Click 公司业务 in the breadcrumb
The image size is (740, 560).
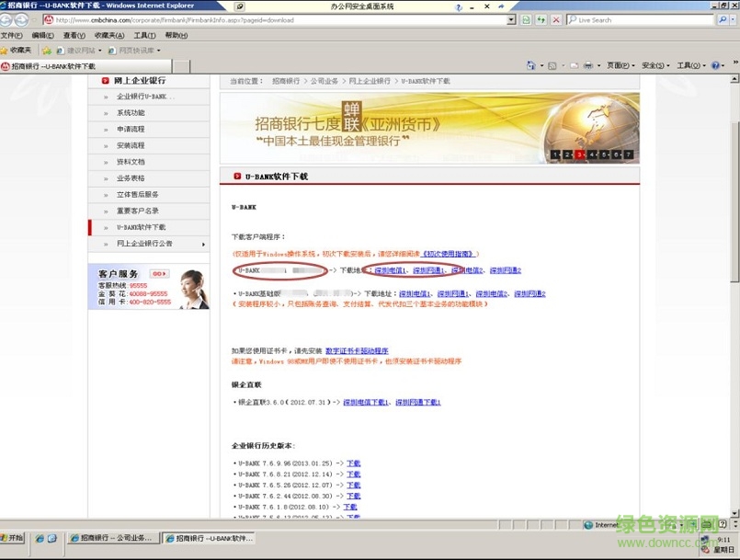(324, 81)
